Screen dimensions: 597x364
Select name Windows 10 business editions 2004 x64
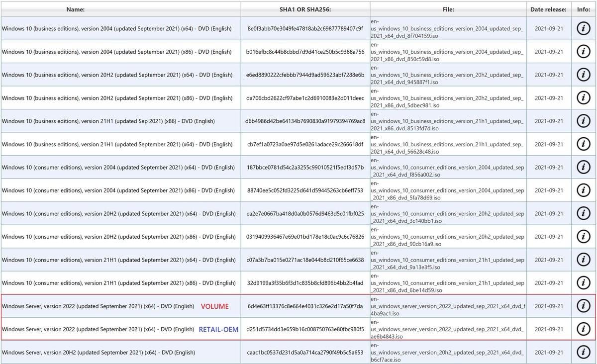(x=117, y=28)
